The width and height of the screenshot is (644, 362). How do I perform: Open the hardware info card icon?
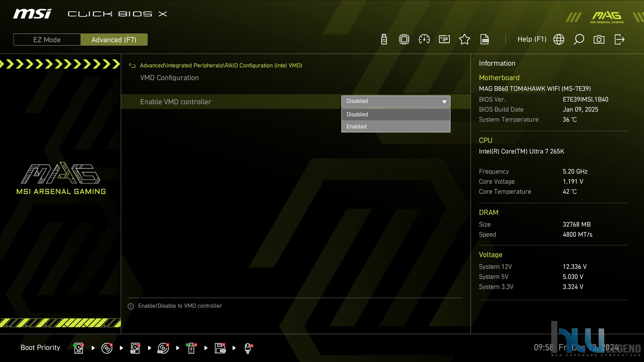(x=444, y=39)
